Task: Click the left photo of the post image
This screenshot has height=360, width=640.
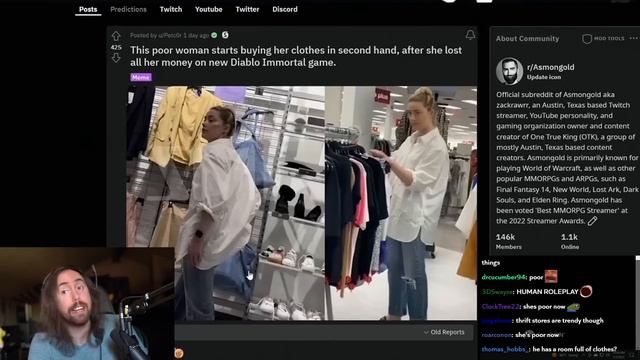Action: (x=225, y=203)
